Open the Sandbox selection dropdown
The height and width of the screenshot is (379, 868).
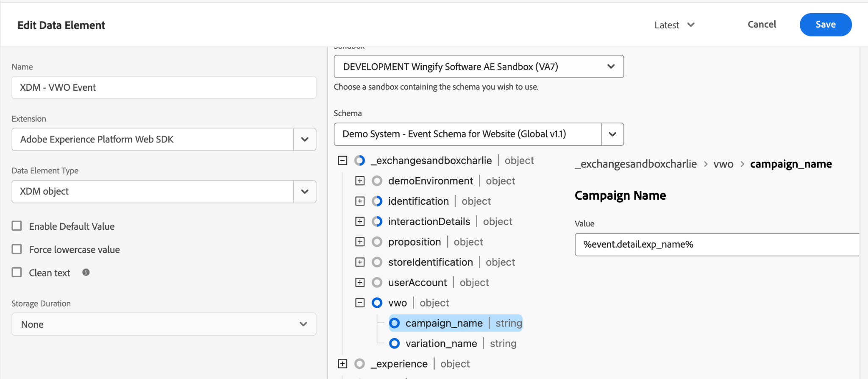pos(479,67)
